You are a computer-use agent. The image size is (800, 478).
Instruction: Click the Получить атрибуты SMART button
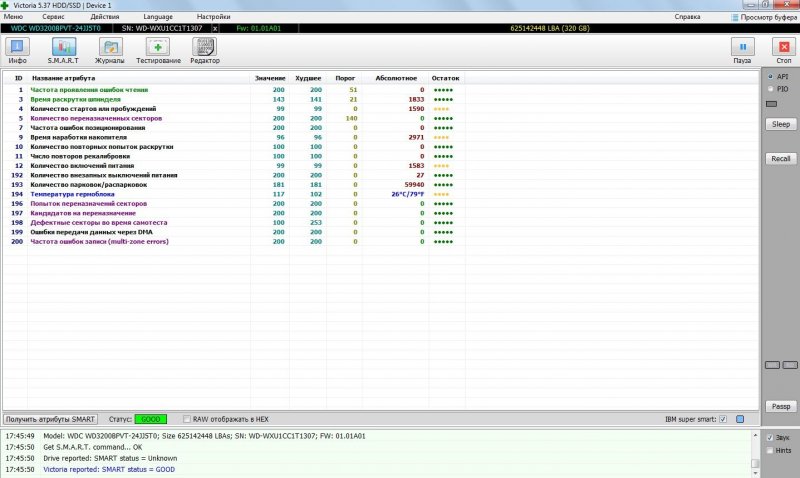50,418
